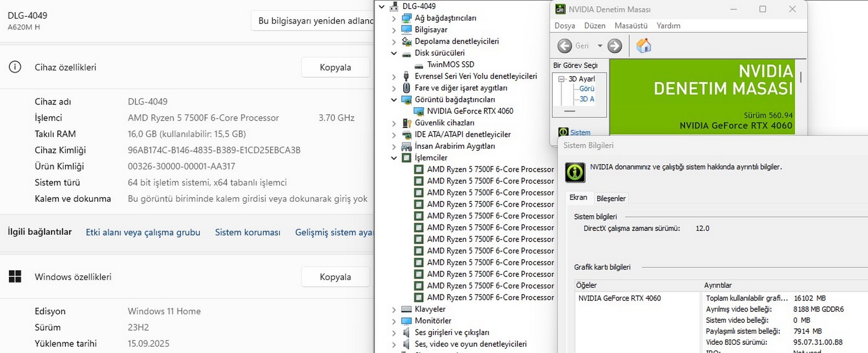This screenshot has width=868, height=353.
Task: Select the Depolama denetleyicileri icon
Action: 406,41
